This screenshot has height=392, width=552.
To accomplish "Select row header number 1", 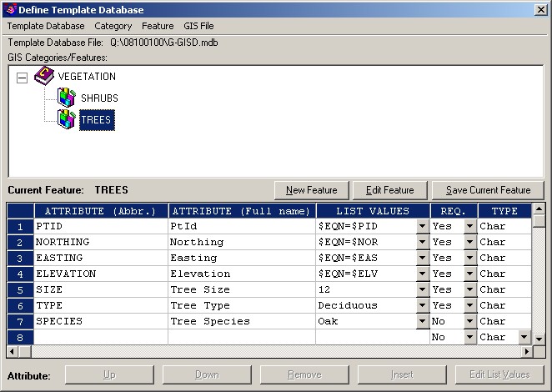I will [20, 227].
